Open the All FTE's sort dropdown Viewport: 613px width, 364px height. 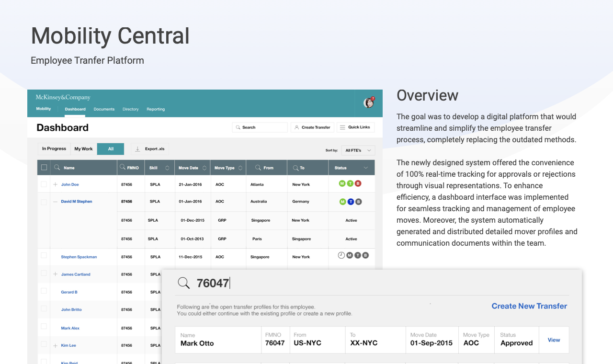coord(357,150)
